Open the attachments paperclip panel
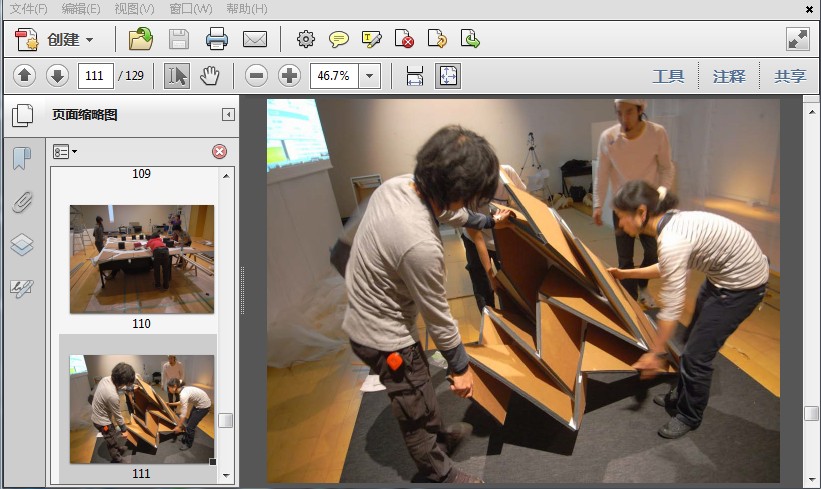The height and width of the screenshot is (489, 821). coord(22,201)
